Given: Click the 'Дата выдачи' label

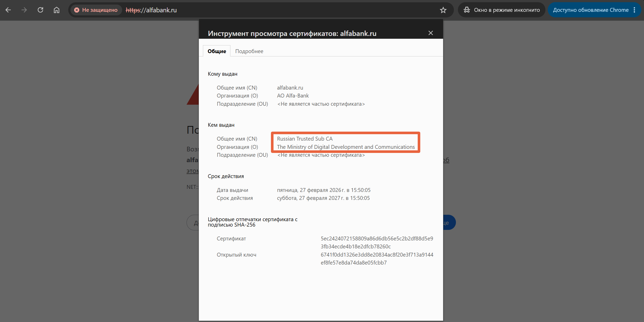Looking at the screenshot, I should tap(232, 190).
